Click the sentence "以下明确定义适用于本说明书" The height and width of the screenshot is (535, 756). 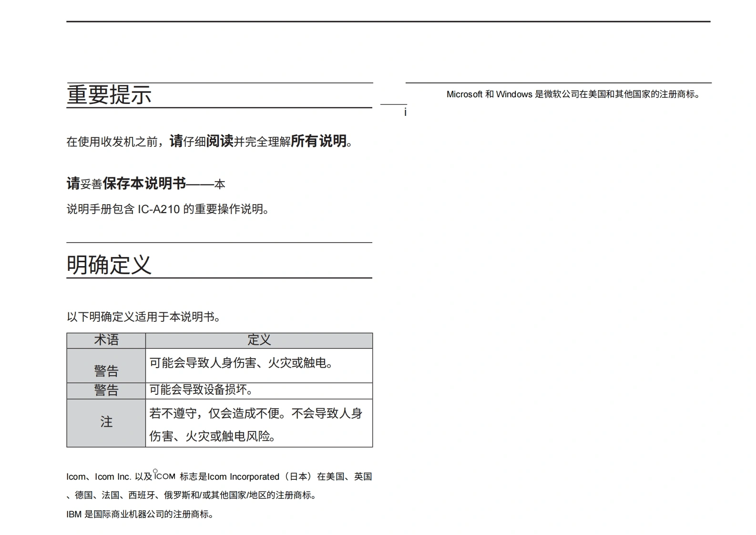pos(143,317)
